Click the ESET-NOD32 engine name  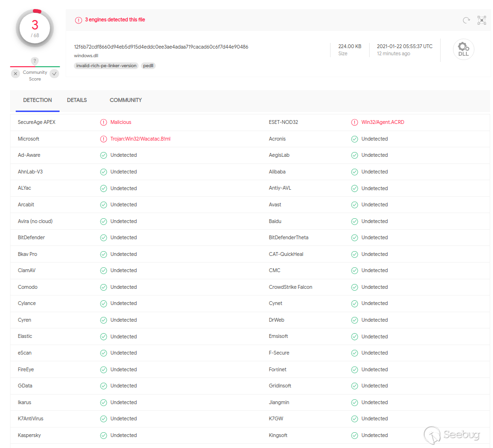click(x=283, y=122)
